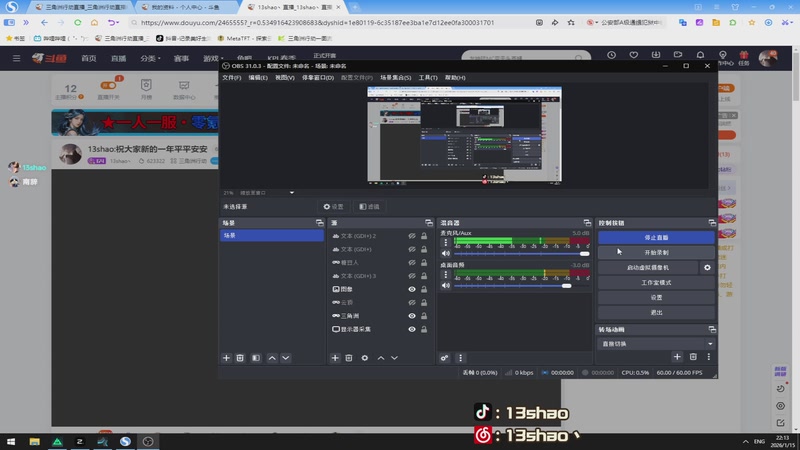
Task: Select the 场景 scene in scene list
Action: [x=271, y=235]
